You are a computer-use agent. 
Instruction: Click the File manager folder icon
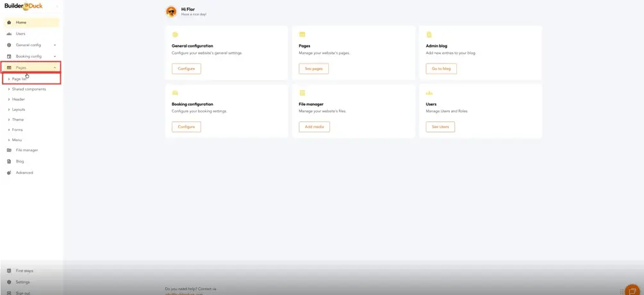(x=9, y=150)
